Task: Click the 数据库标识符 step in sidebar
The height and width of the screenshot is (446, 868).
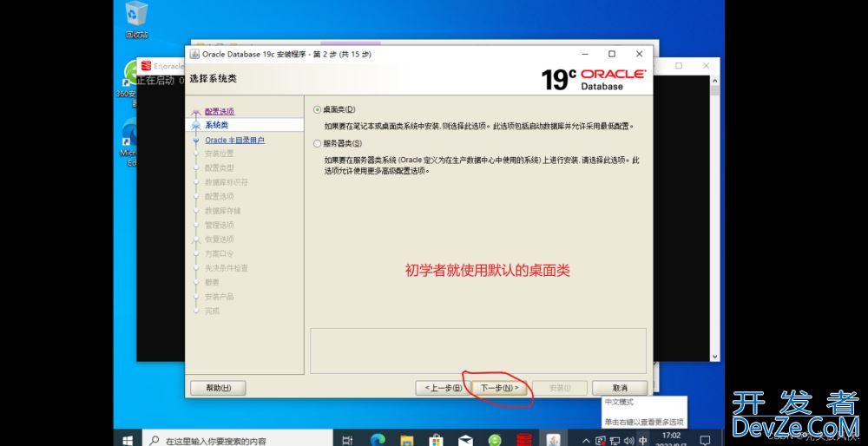Action: click(227, 182)
